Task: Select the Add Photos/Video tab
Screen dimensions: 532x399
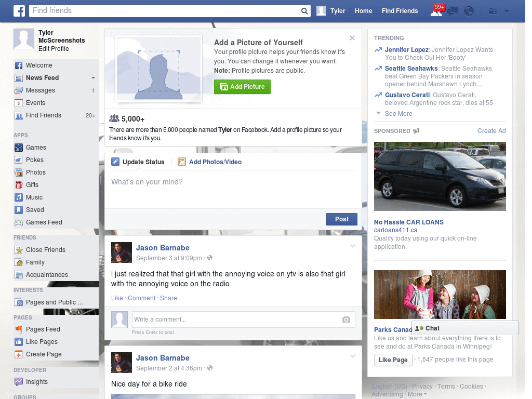Action: click(210, 162)
